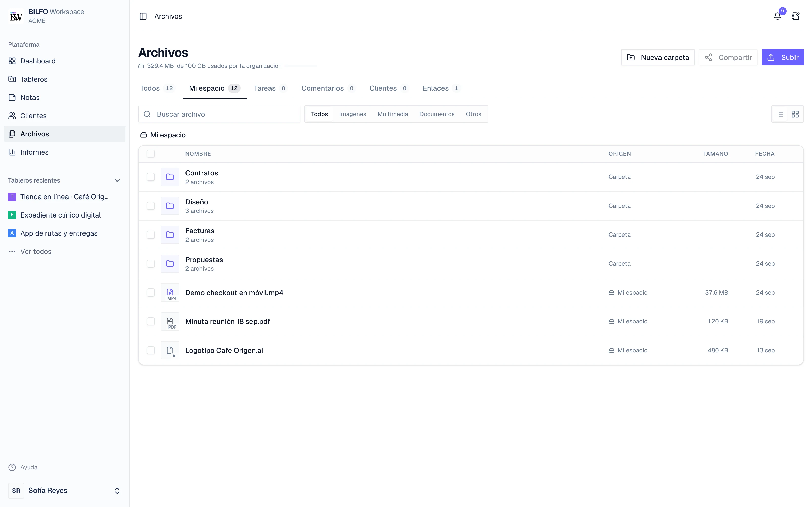This screenshot has width=812, height=507.
Task: Create a Nueva carpeta
Action: pos(657,57)
